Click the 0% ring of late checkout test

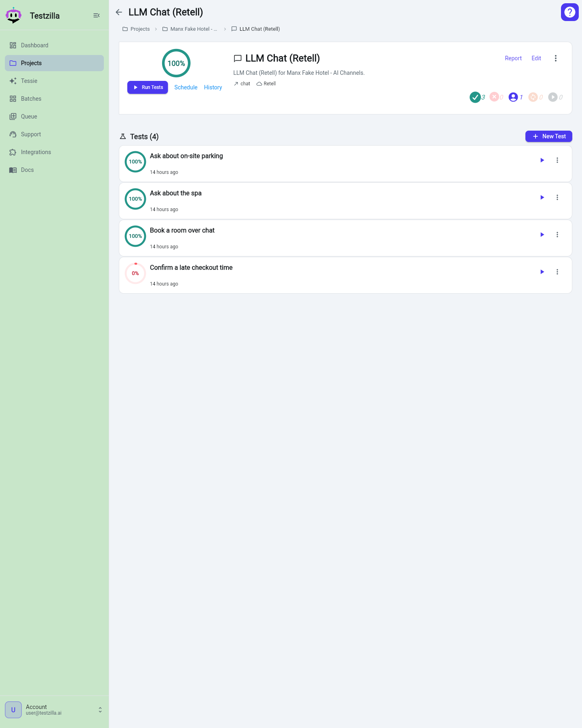coord(135,273)
